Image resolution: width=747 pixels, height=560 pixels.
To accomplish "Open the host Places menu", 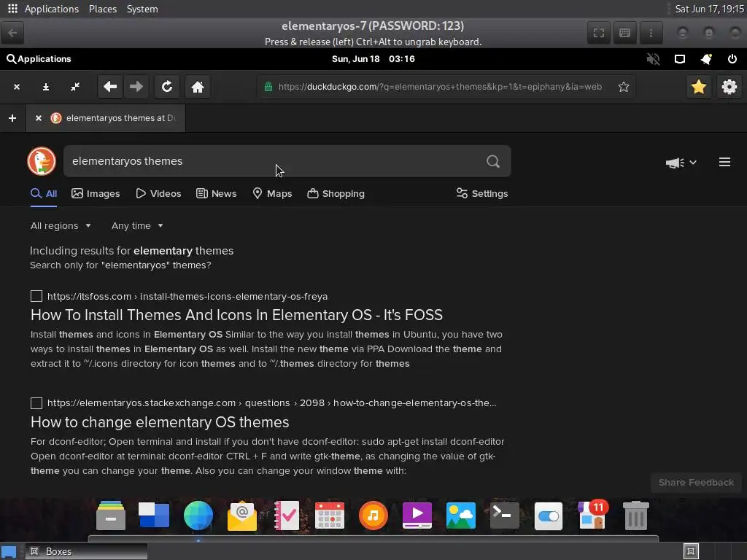I will click(103, 9).
